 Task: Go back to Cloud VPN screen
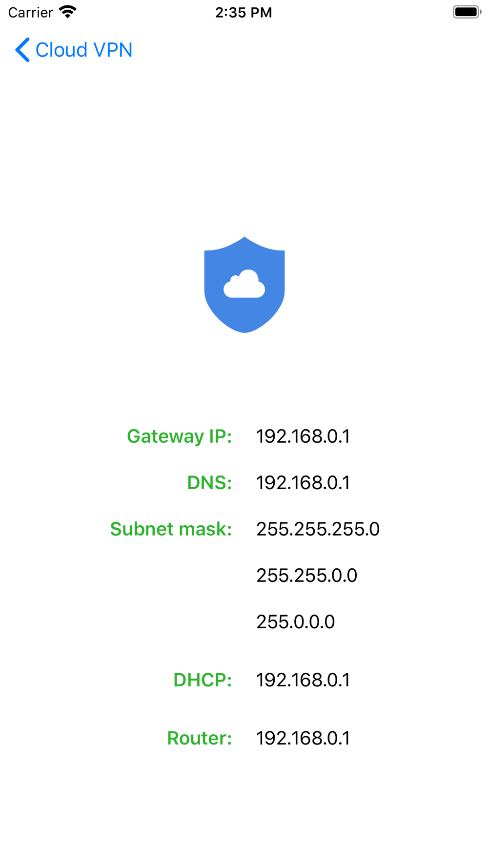[74, 50]
